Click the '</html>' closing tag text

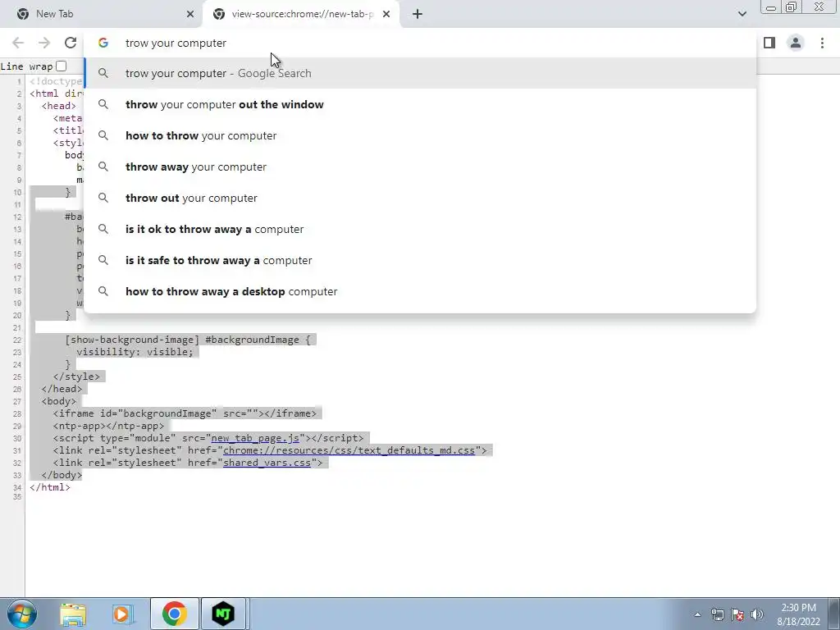[50, 487]
